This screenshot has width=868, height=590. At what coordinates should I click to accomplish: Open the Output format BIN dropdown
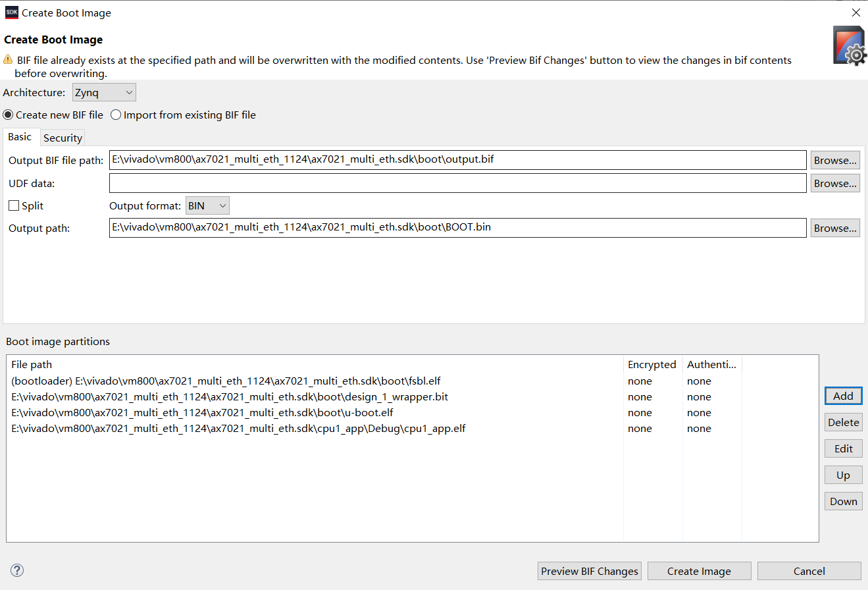coord(208,205)
